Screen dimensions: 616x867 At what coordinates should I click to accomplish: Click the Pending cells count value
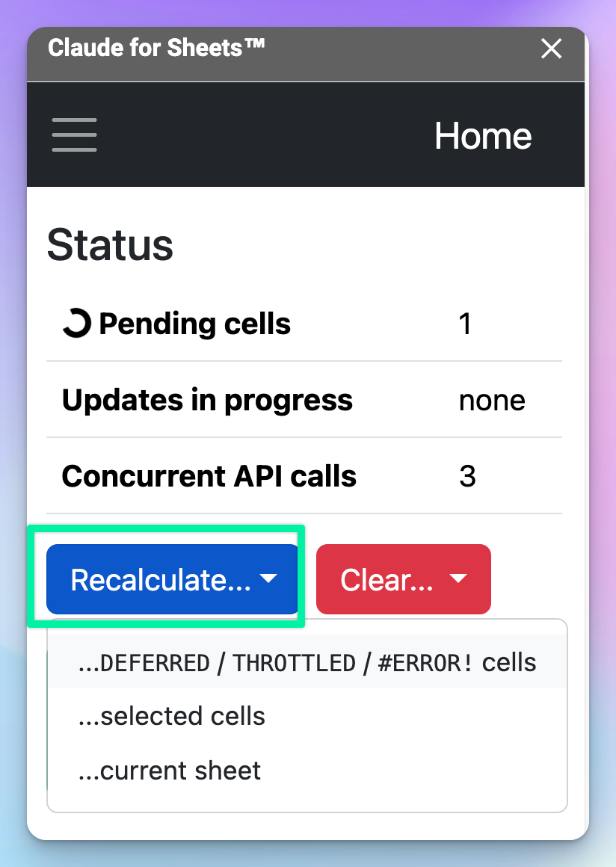click(x=465, y=324)
